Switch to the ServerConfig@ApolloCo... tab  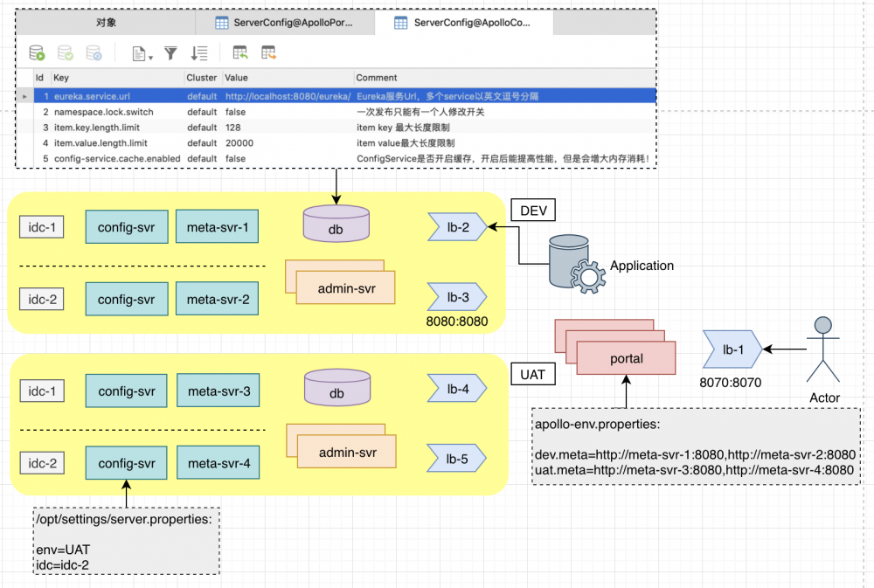click(464, 23)
